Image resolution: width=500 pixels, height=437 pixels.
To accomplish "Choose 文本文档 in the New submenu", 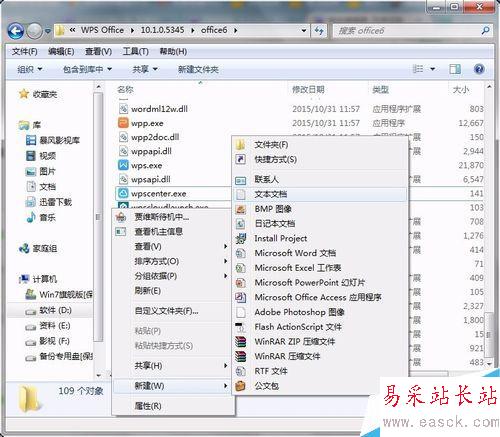I will (x=319, y=194).
